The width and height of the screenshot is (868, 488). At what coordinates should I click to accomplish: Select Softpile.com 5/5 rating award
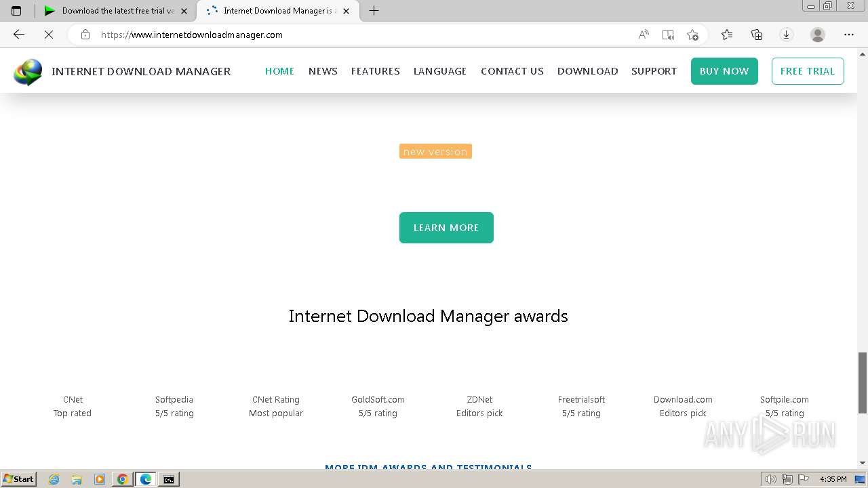[x=785, y=406]
